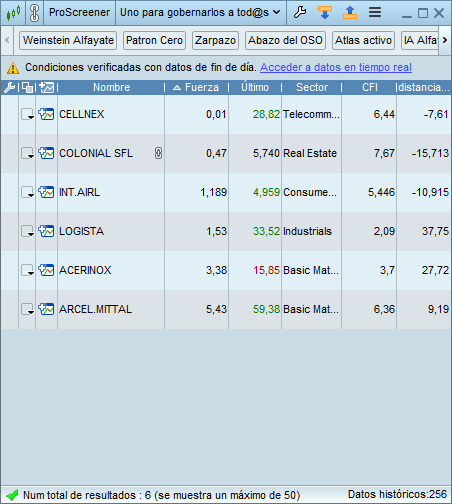Click the red 15,85 last price
Image resolution: width=452 pixels, height=504 pixels.
point(266,270)
